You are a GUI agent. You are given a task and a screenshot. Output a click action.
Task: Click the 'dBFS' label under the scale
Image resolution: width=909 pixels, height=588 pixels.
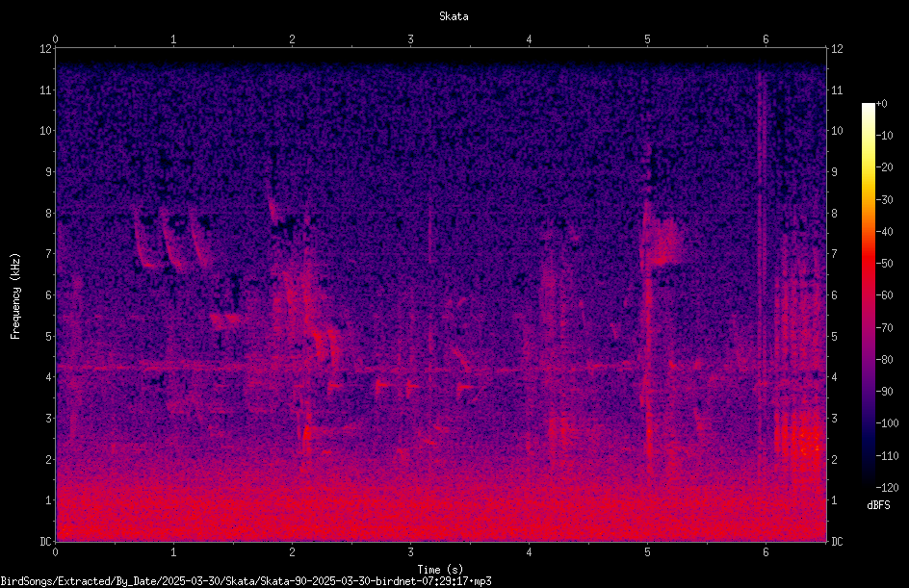click(878, 505)
